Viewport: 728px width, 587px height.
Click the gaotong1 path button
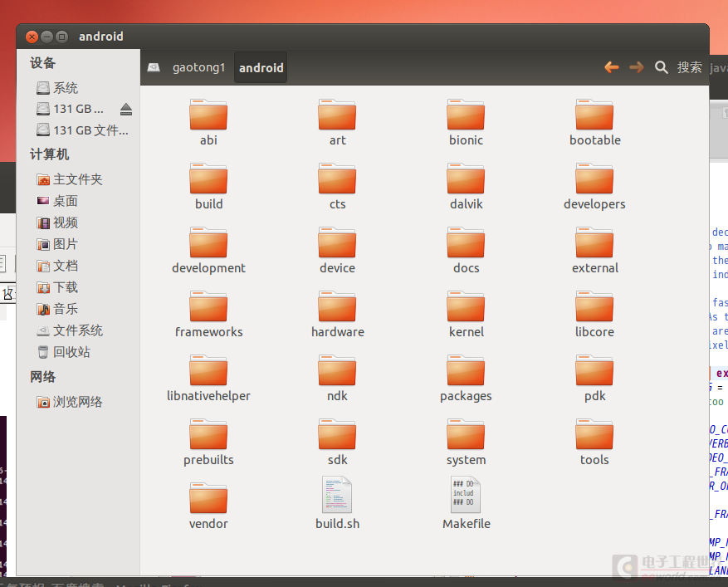pos(198,68)
